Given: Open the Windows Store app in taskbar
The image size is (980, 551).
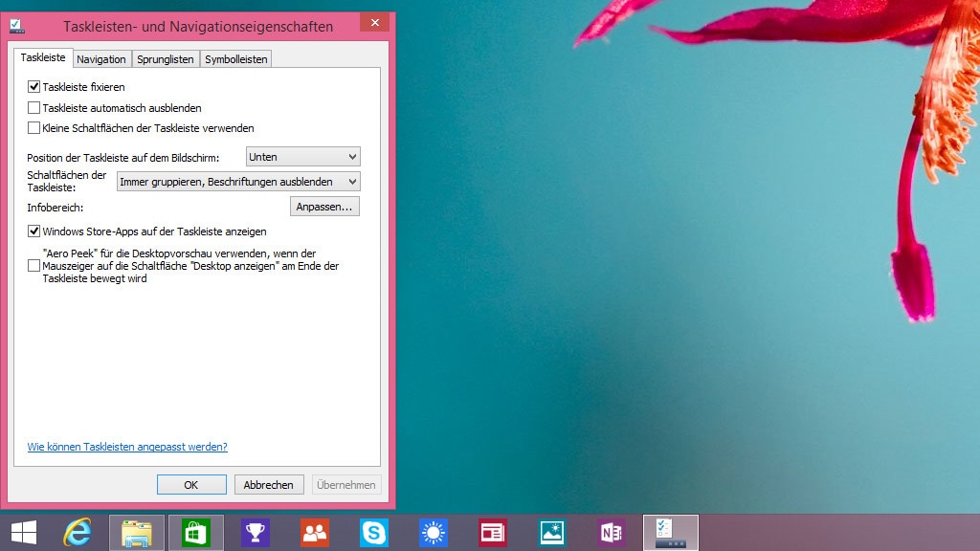Looking at the screenshot, I should pos(196,533).
